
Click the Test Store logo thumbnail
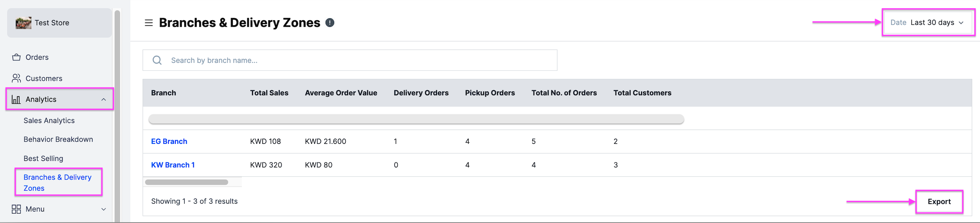23,23
